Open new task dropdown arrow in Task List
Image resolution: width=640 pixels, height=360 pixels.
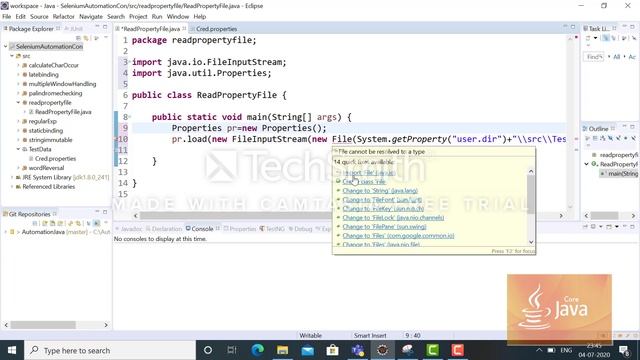click(x=596, y=38)
